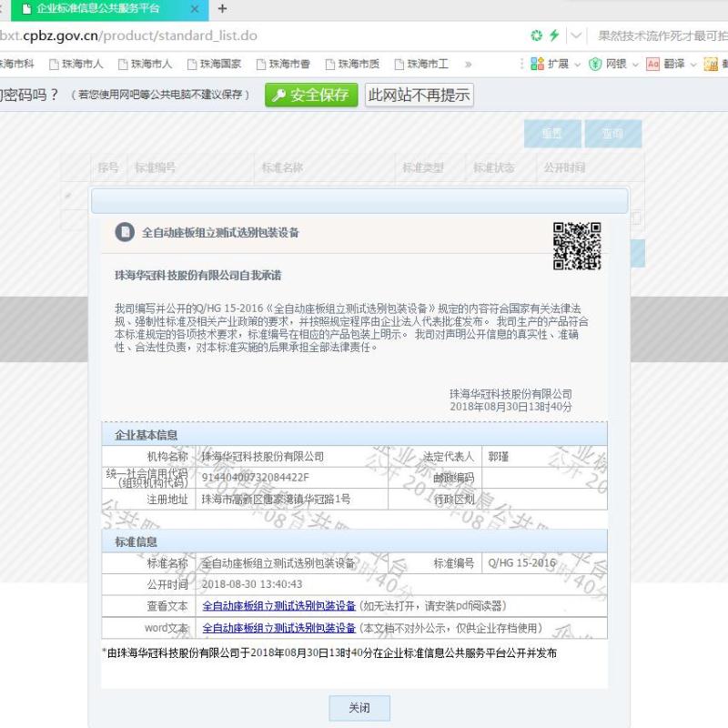Click the 翻译 translate icon

point(652,64)
